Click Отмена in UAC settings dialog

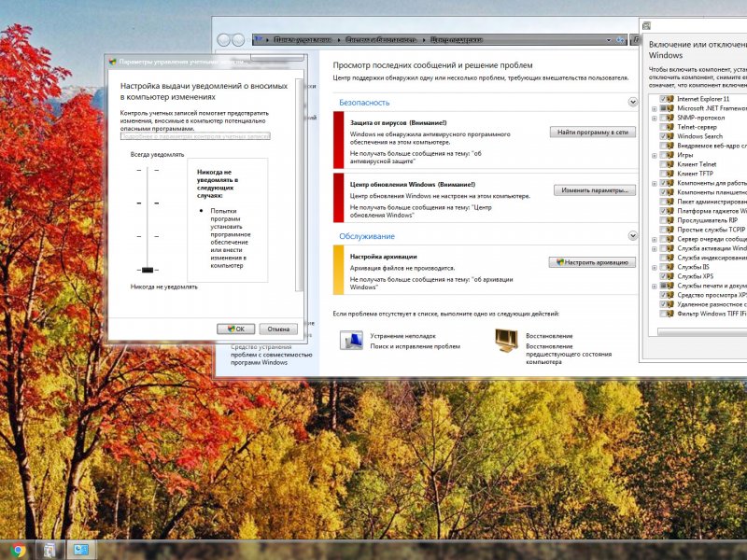pyautogui.click(x=278, y=329)
